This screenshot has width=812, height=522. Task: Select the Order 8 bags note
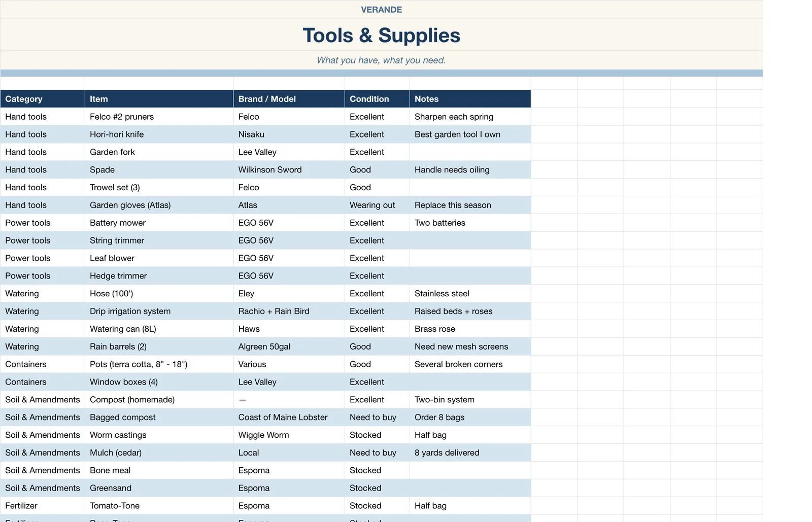coord(470,417)
